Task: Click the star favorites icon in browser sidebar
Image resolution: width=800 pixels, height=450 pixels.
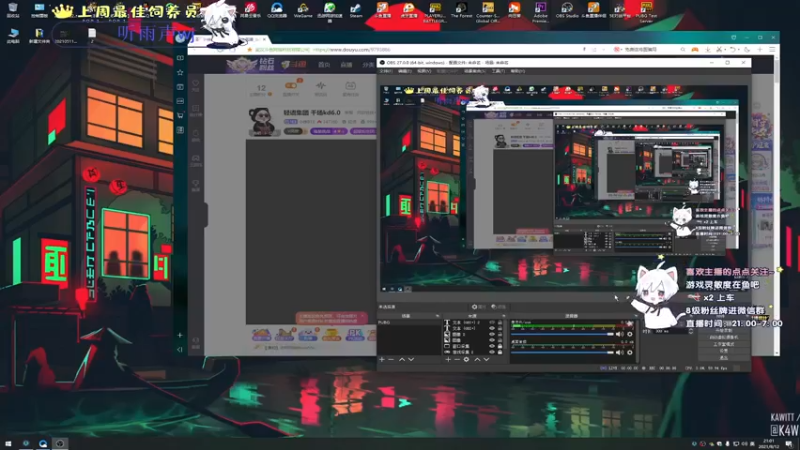Action: click(180, 72)
